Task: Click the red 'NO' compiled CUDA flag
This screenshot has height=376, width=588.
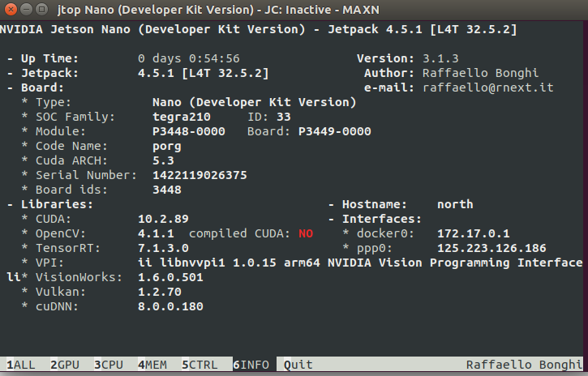Action: pyautogui.click(x=306, y=233)
